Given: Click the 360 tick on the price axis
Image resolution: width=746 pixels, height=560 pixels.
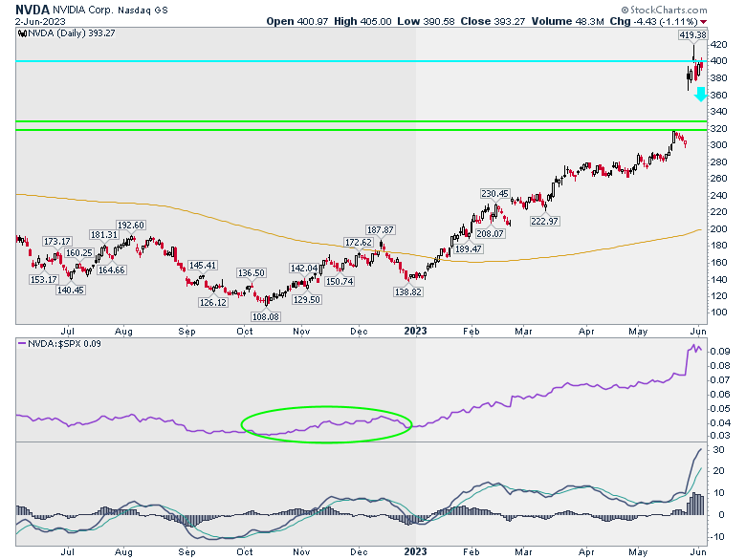Looking at the screenshot, I should point(718,95).
